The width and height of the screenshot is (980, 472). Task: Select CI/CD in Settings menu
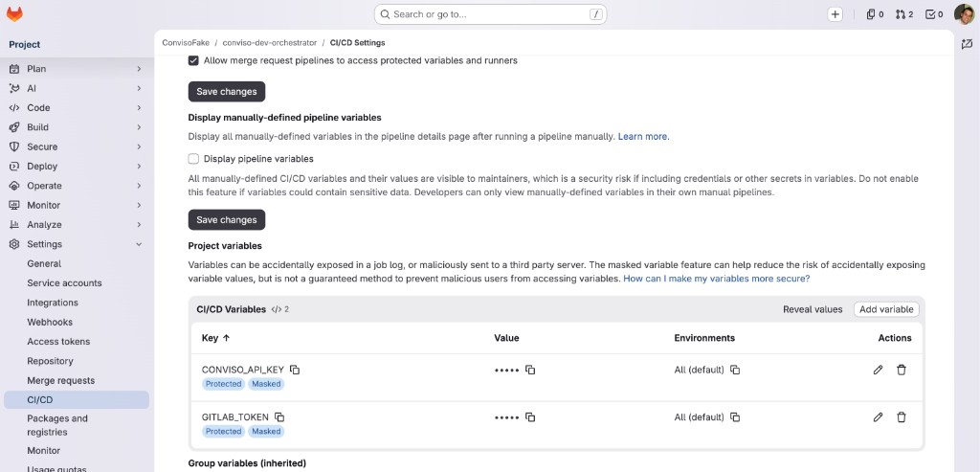click(77, 399)
